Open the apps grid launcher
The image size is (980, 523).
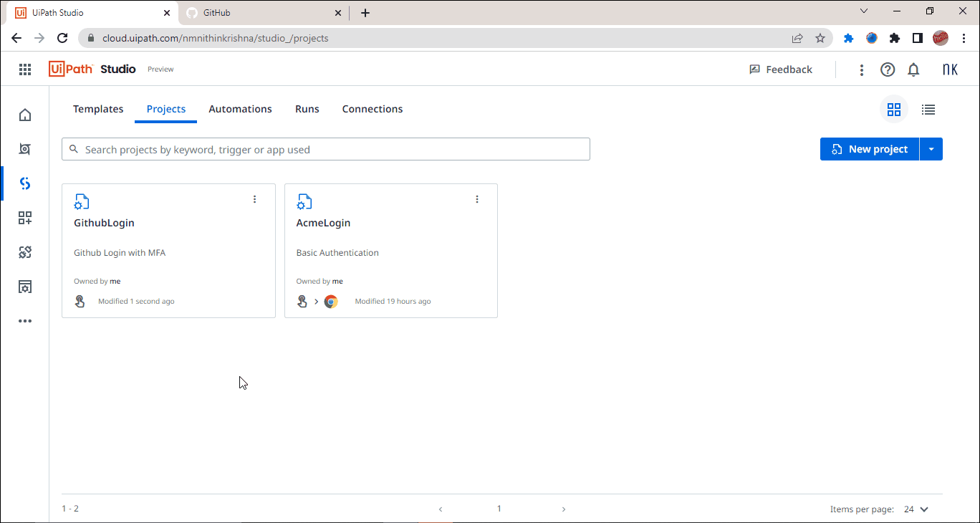point(25,69)
